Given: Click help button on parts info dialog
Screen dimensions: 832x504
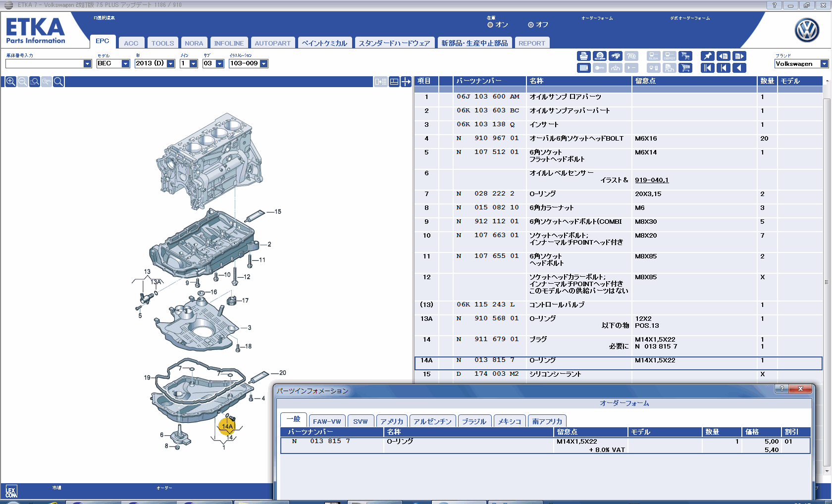Looking at the screenshot, I should tap(782, 389).
